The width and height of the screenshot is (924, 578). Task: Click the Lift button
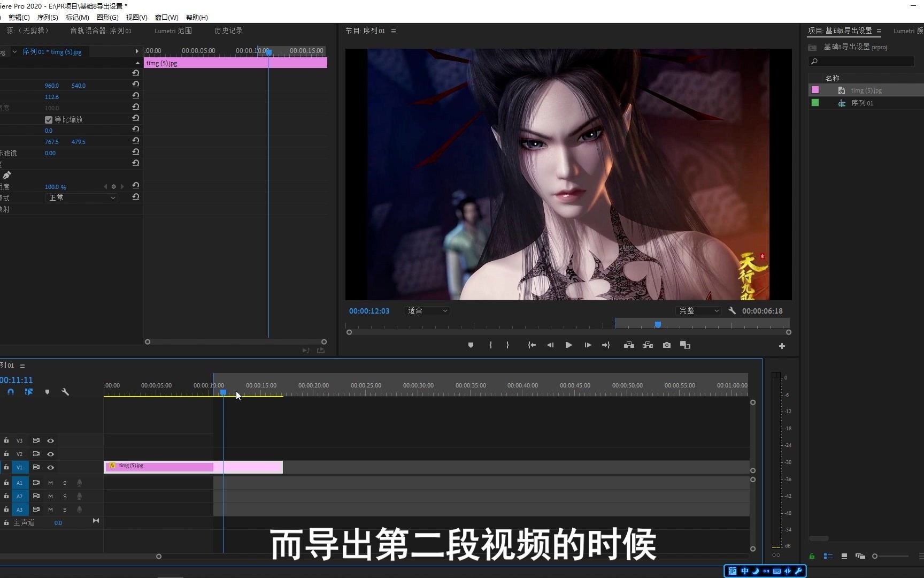click(629, 345)
